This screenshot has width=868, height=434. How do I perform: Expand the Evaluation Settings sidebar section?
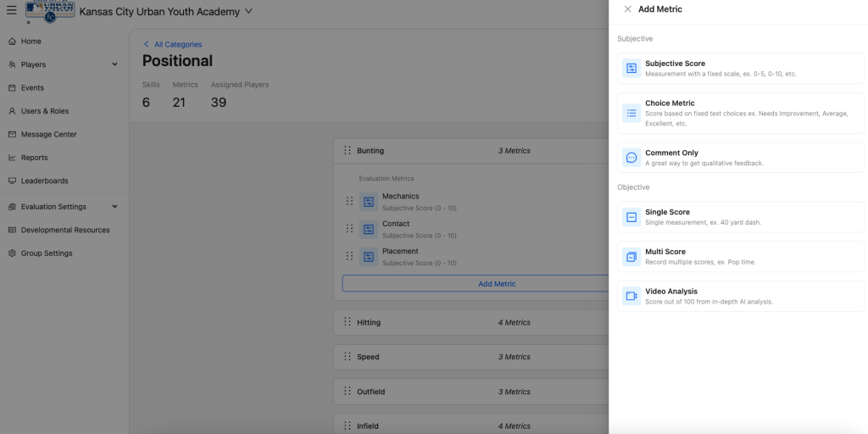coord(114,207)
